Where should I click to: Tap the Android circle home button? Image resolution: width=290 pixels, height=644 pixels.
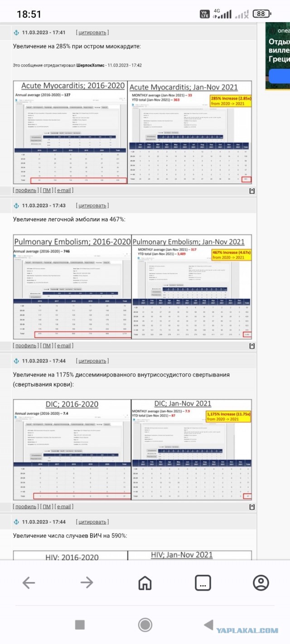click(145, 625)
